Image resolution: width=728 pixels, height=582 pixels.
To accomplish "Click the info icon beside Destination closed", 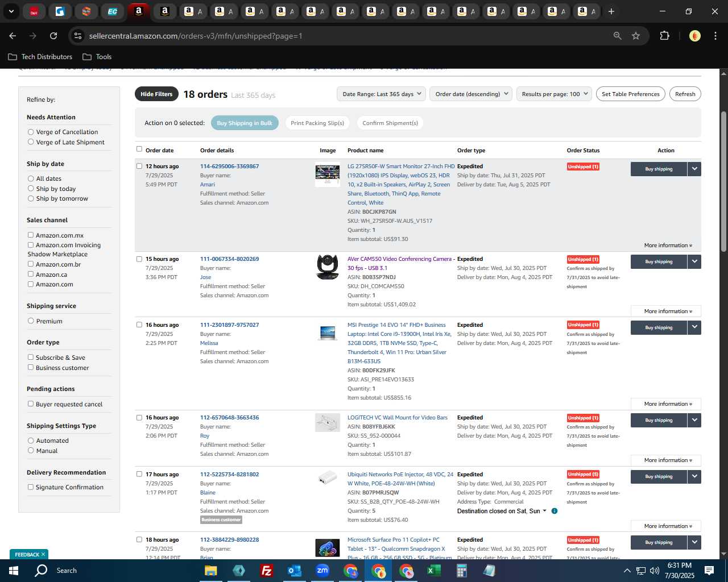I will (555, 511).
